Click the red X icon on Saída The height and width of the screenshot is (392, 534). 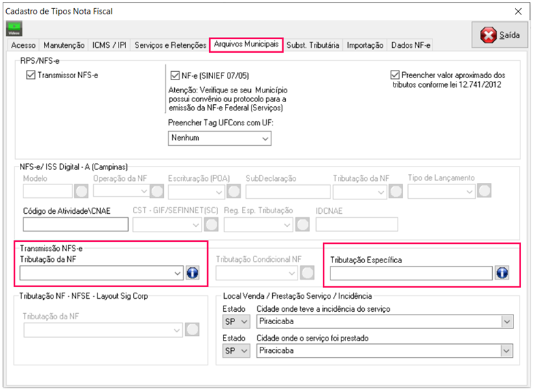click(x=487, y=35)
